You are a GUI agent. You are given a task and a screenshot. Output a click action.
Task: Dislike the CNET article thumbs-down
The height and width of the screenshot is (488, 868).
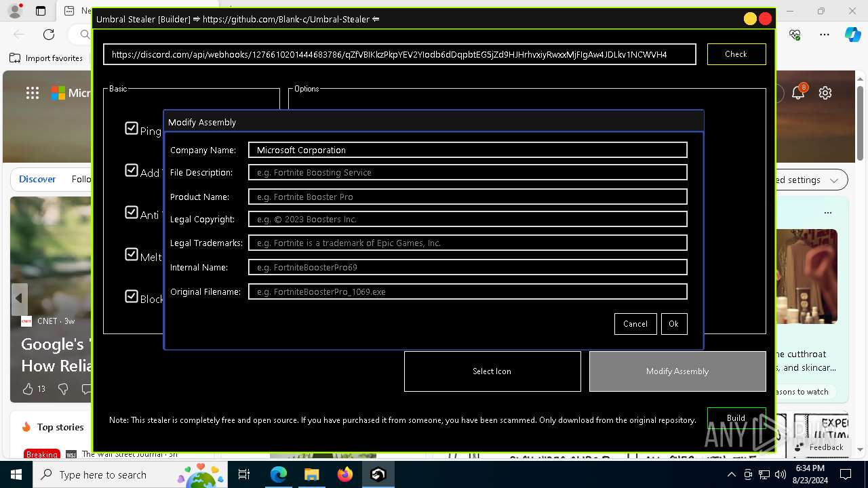63,388
